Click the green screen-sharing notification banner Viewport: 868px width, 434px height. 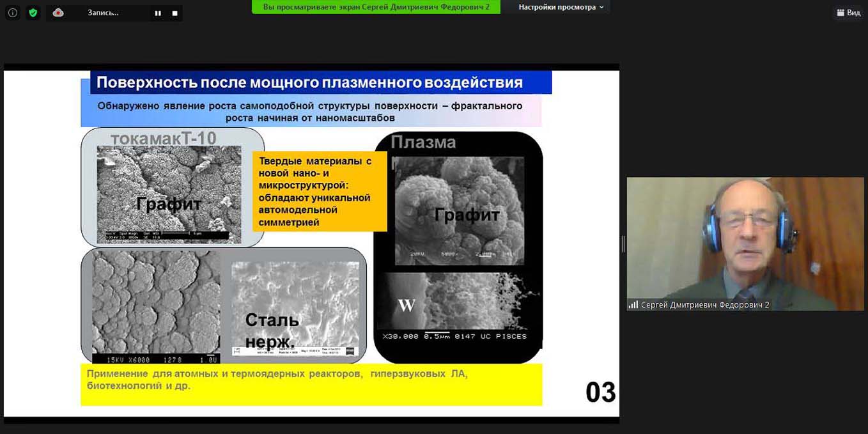pos(376,7)
